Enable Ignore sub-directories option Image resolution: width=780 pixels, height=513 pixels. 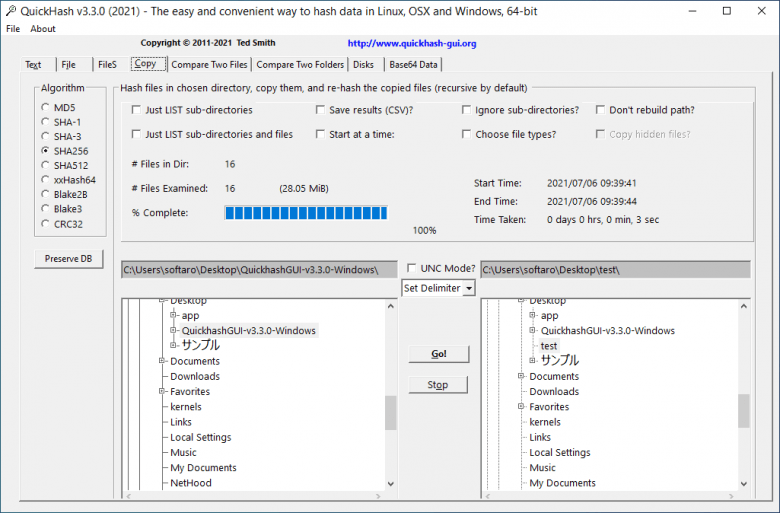(x=466, y=110)
